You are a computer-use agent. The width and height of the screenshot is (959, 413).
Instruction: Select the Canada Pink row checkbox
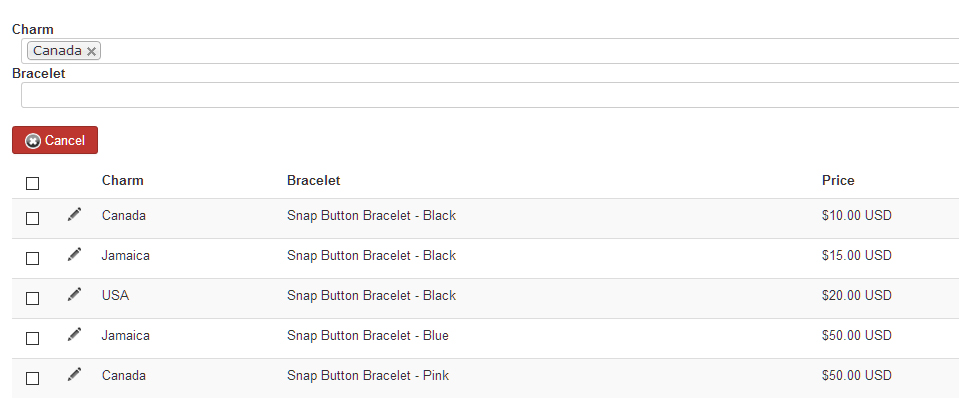(x=32, y=379)
